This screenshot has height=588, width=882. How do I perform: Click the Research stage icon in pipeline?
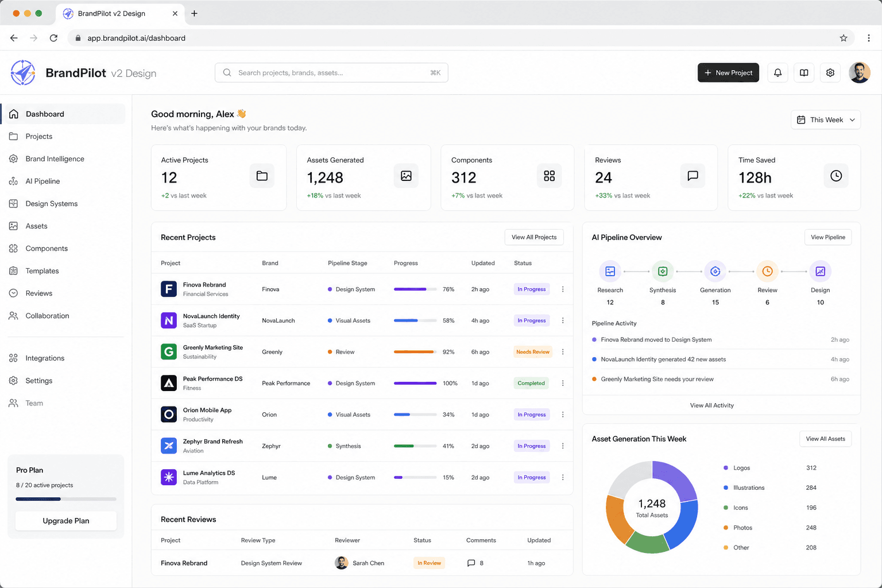tap(610, 271)
